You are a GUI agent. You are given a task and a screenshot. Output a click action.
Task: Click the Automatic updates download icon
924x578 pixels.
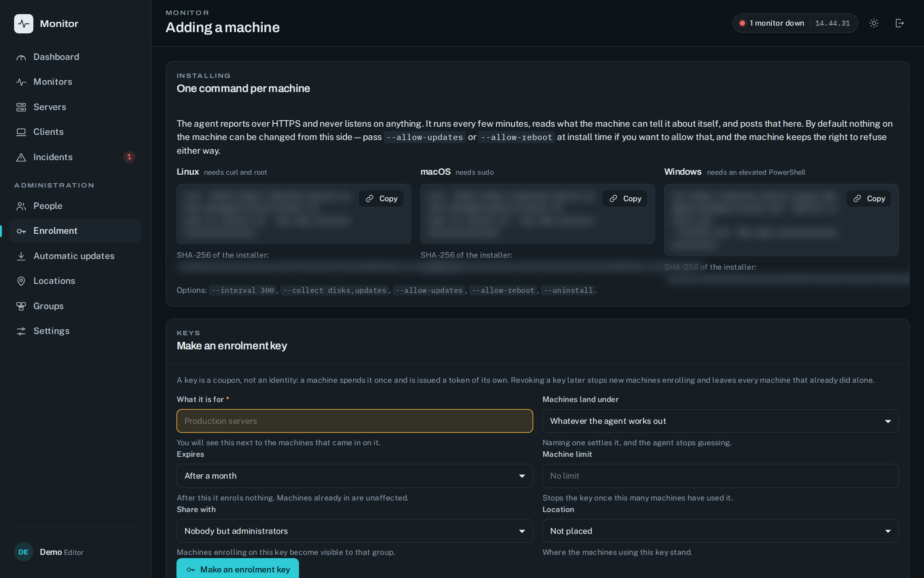pos(21,256)
